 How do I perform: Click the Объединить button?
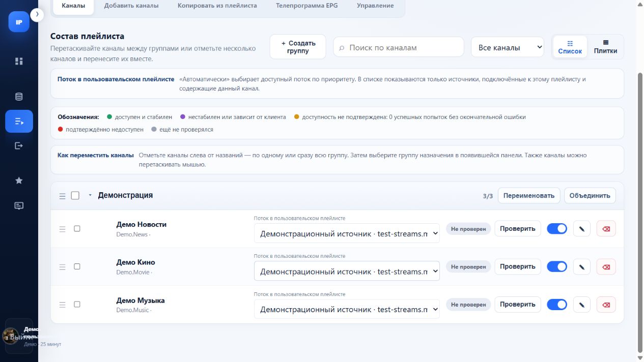coord(590,196)
